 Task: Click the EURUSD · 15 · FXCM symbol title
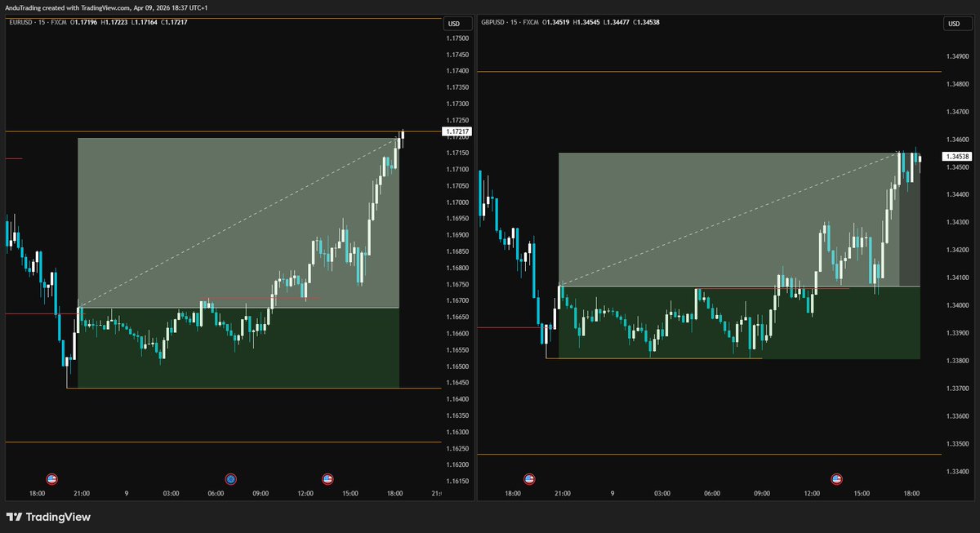38,22
